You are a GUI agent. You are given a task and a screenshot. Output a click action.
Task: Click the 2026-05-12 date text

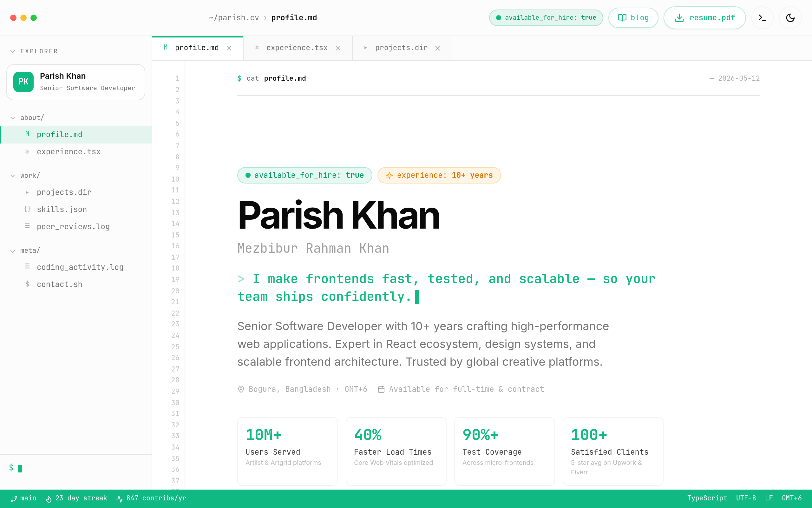click(x=739, y=79)
